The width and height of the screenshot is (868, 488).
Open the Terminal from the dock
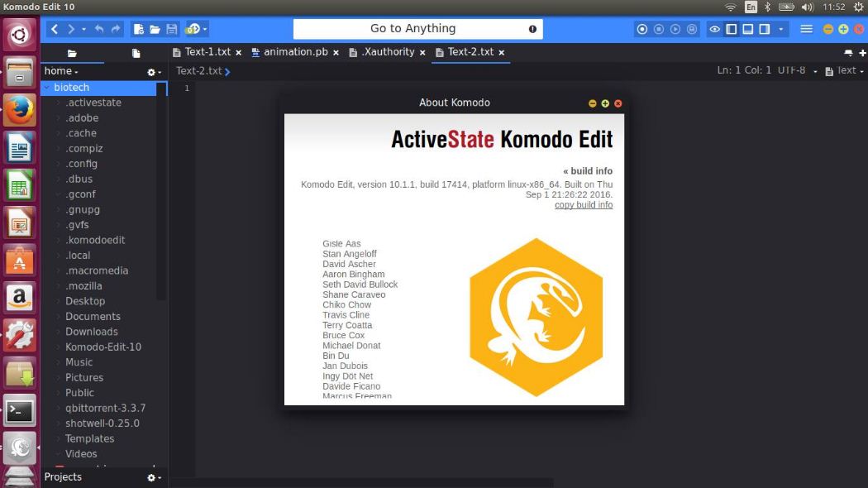coord(19,410)
